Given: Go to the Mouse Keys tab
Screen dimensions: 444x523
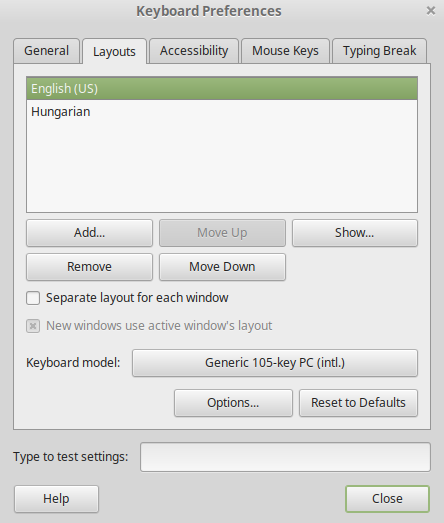Looking at the screenshot, I should (285, 51).
